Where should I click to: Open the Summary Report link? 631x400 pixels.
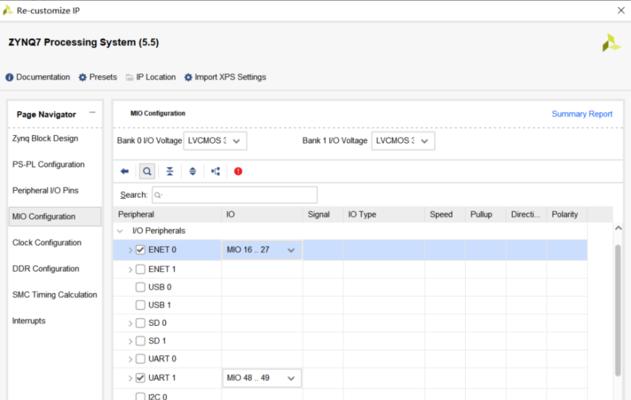point(582,114)
